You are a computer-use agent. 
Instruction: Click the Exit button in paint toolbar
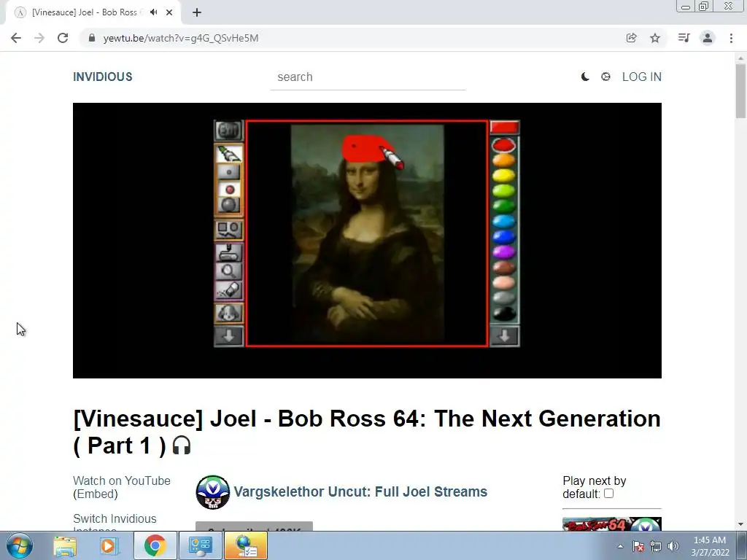click(228, 131)
